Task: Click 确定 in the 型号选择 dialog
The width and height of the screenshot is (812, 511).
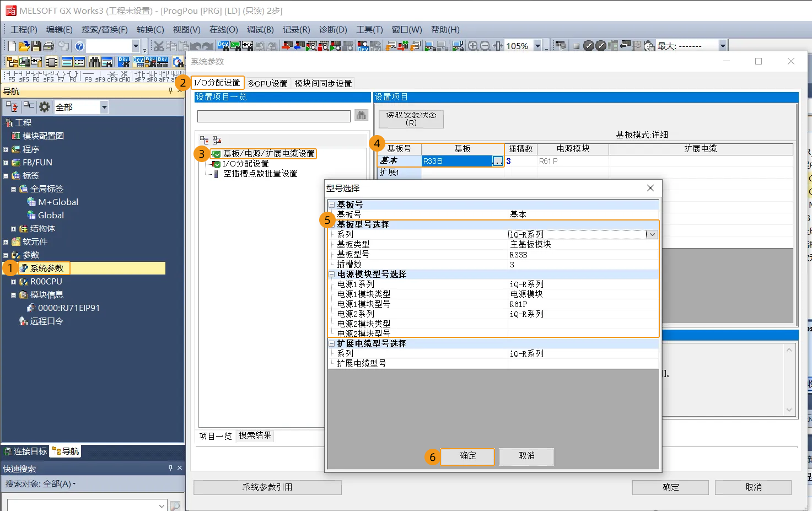Action: coord(467,456)
